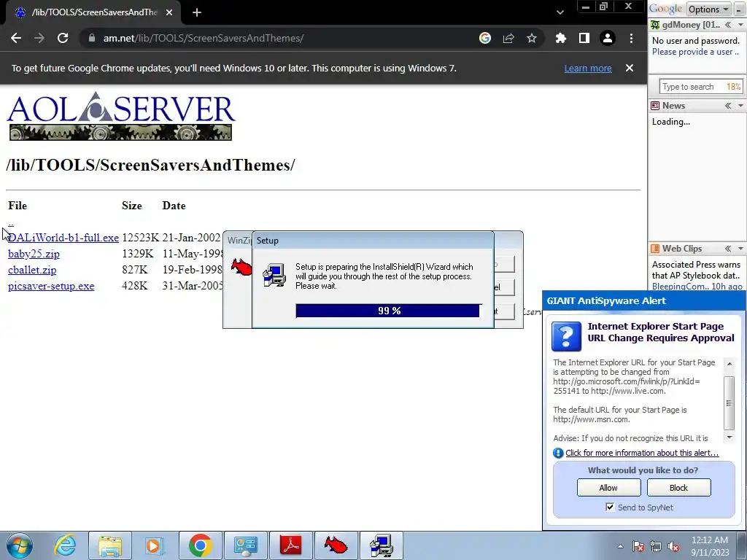
Task: Open the Windows Start menu
Action: (x=19, y=545)
